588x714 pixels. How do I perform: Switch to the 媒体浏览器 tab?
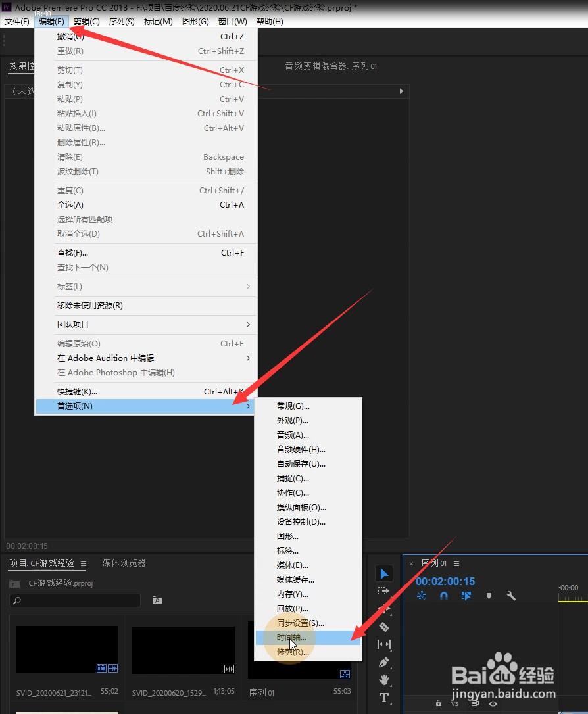124,563
